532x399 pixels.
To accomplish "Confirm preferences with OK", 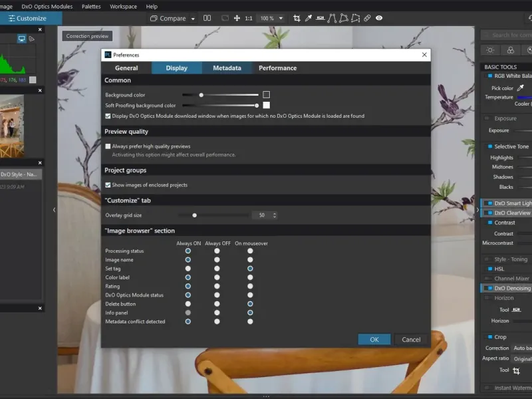I will [x=374, y=340].
